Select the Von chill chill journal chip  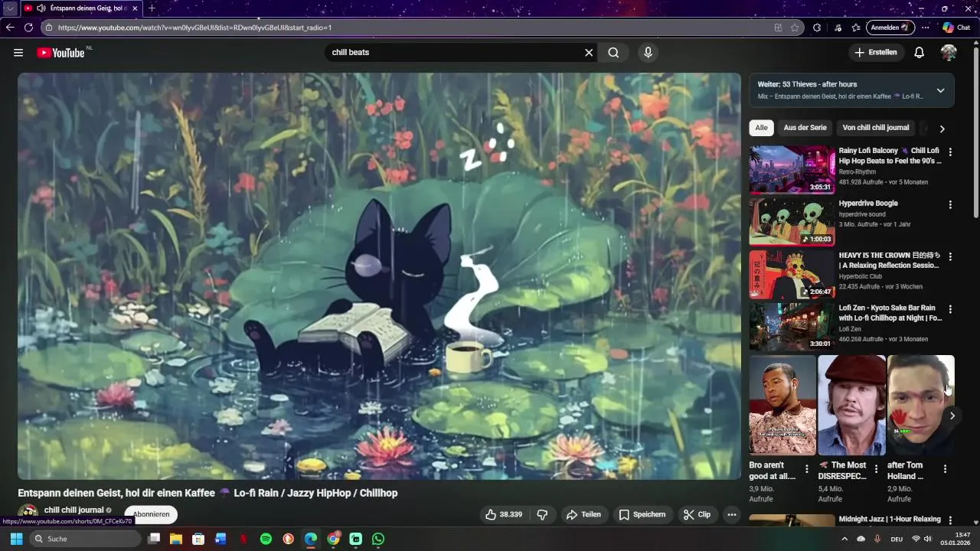[x=876, y=128]
